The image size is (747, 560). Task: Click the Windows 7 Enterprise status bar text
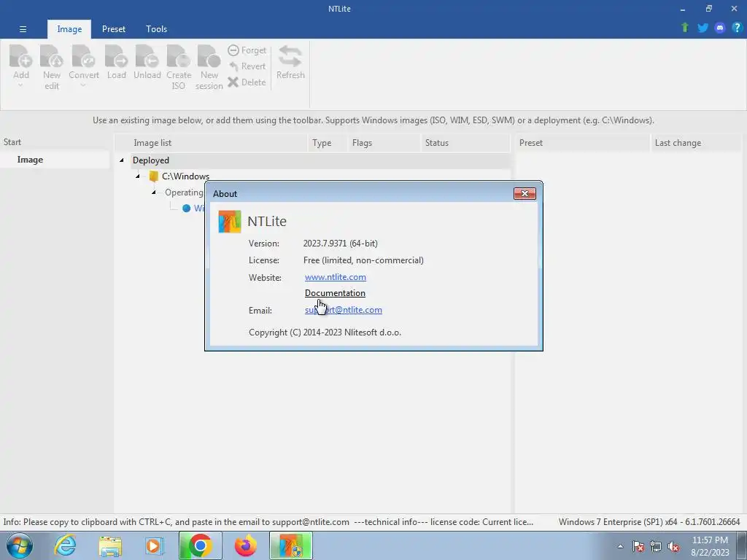[649, 522]
